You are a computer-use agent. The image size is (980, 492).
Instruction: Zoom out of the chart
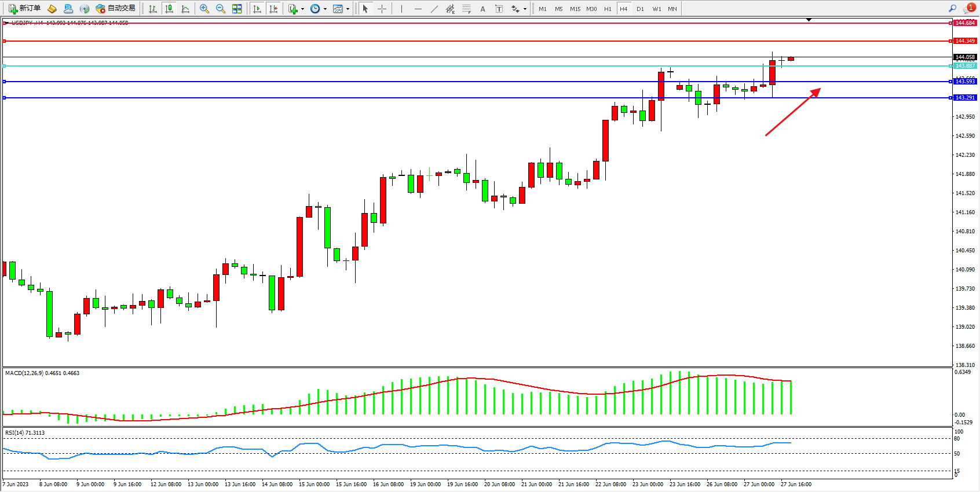pos(221,9)
